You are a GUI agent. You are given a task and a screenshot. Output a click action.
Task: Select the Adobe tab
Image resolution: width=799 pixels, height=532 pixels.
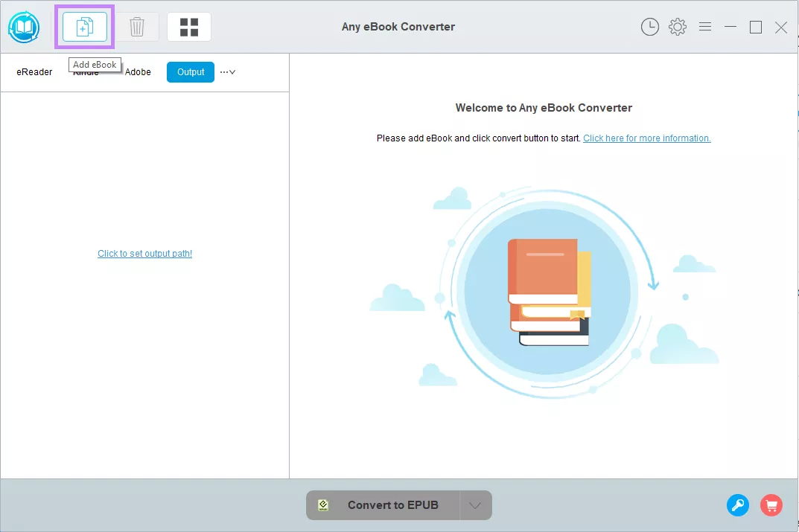coord(138,72)
